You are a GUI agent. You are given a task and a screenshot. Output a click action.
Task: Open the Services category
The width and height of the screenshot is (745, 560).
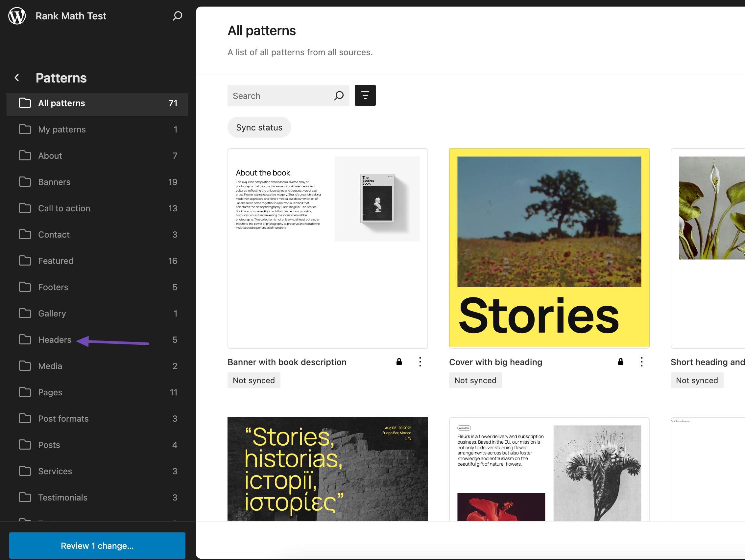click(97, 471)
